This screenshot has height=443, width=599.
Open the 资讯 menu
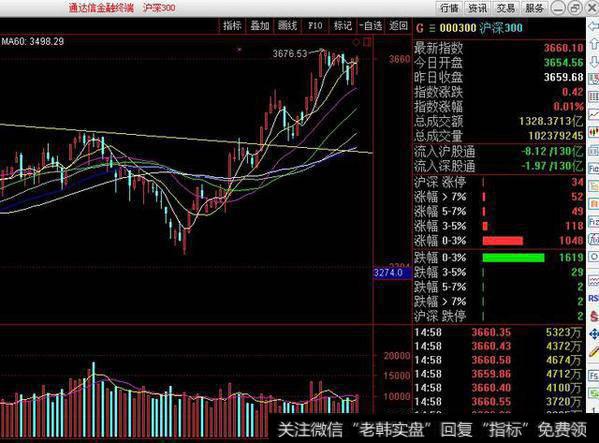click(478, 8)
